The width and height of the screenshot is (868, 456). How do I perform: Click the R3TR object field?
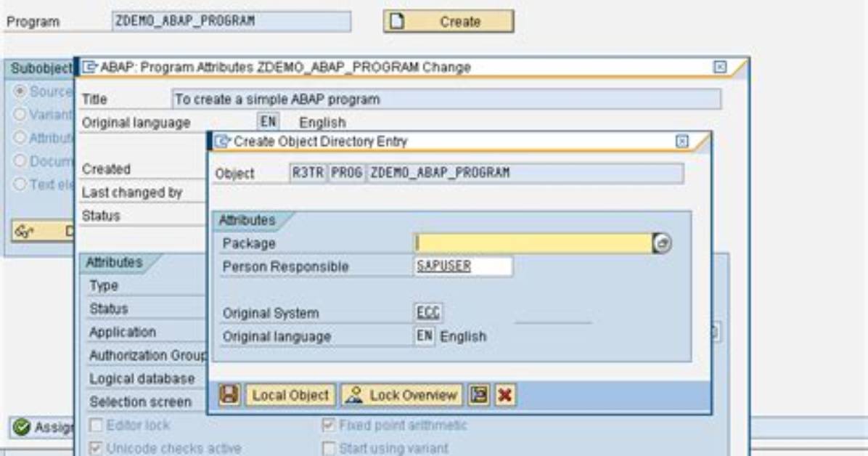point(308,173)
